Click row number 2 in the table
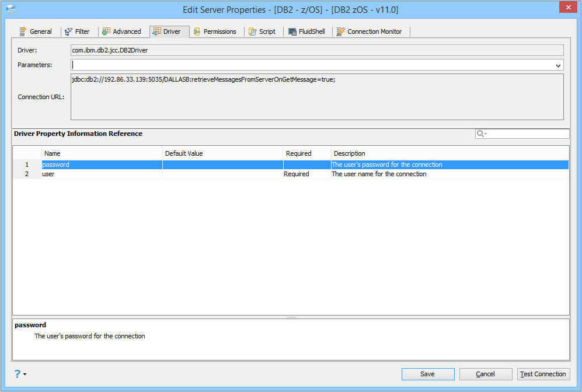 (27, 174)
